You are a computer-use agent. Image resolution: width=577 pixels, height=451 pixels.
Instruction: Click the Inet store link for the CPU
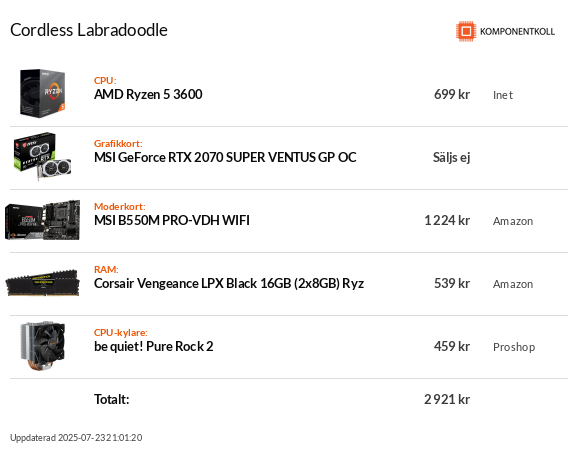503,95
